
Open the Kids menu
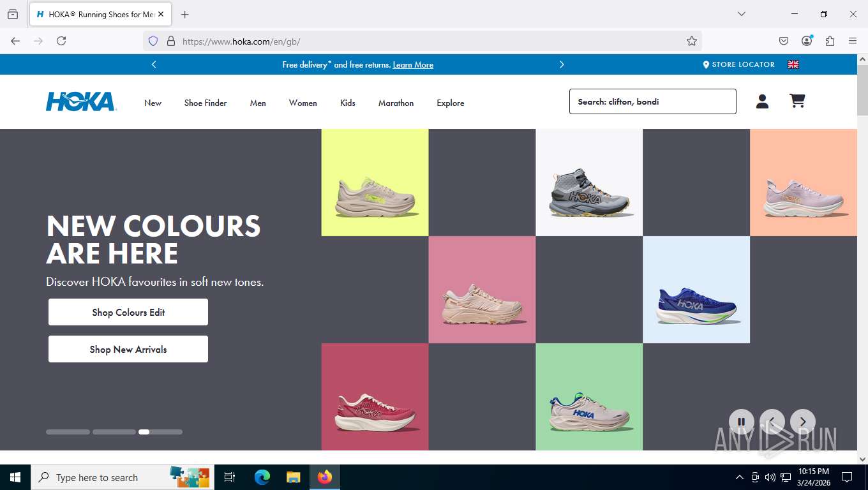(348, 103)
